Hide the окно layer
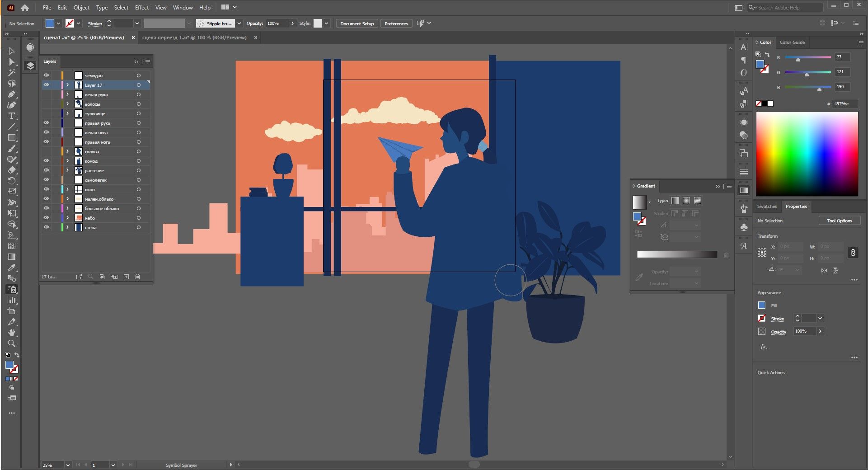The width and height of the screenshot is (868, 470). pyautogui.click(x=46, y=189)
